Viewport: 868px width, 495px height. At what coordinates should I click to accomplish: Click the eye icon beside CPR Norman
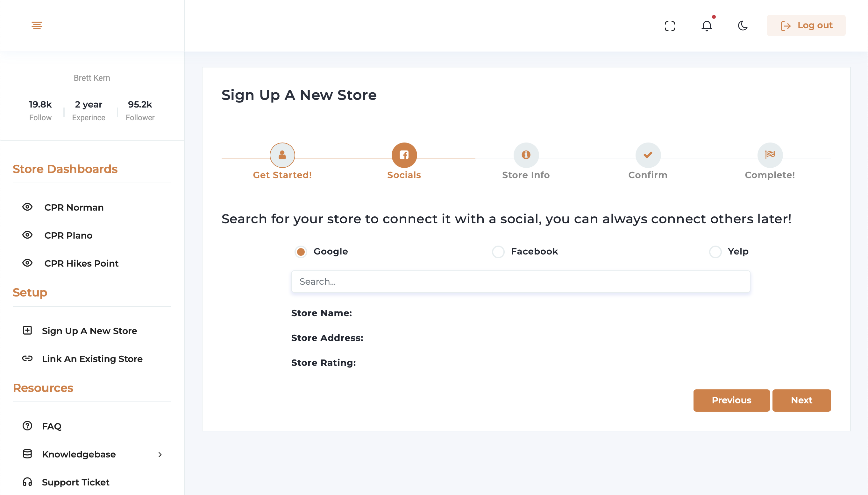pyautogui.click(x=27, y=207)
